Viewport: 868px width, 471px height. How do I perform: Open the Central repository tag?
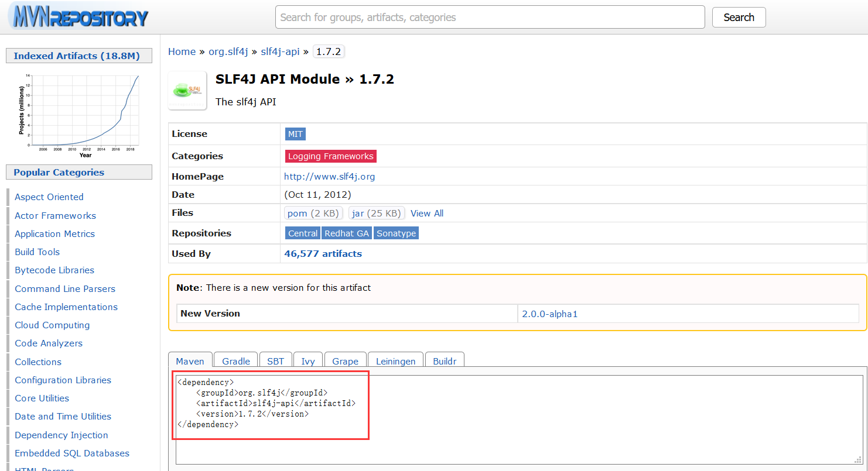tap(303, 233)
